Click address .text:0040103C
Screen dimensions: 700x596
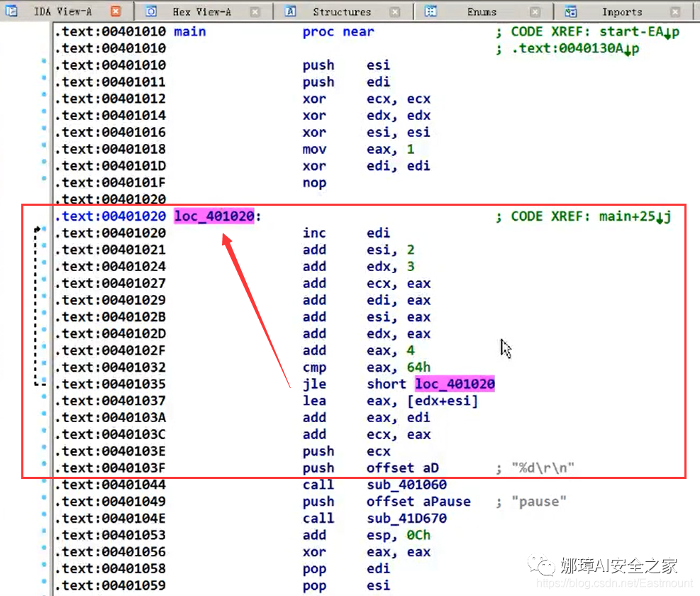pos(110,434)
